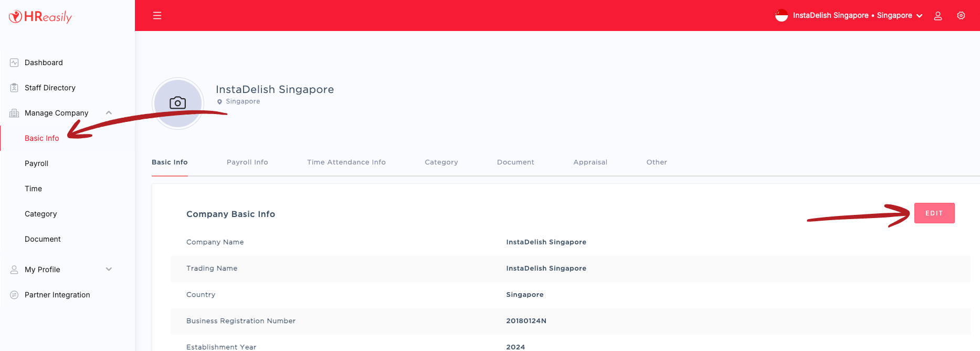
Task: Click the Staff Directory badge icon
Action: pyautogui.click(x=14, y=88)
